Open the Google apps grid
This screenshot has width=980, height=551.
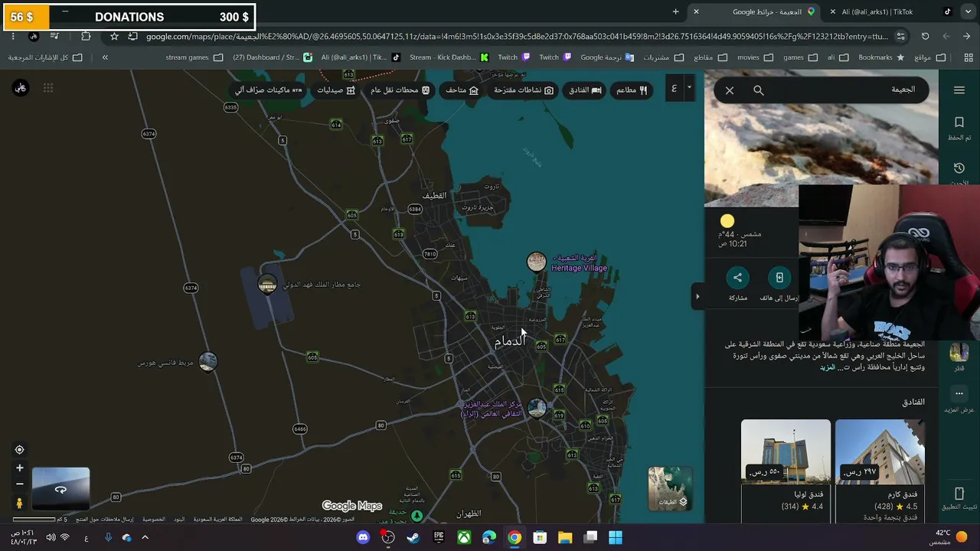(x=48, y=89)
